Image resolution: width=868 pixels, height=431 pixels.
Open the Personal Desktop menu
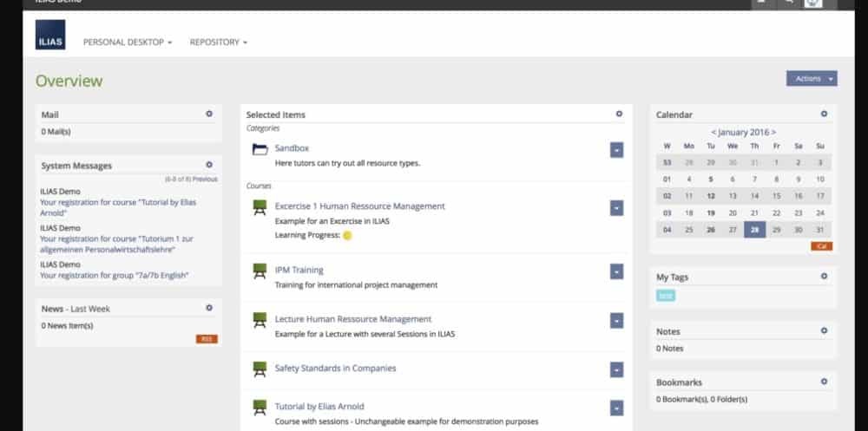(x=128, y=42)
